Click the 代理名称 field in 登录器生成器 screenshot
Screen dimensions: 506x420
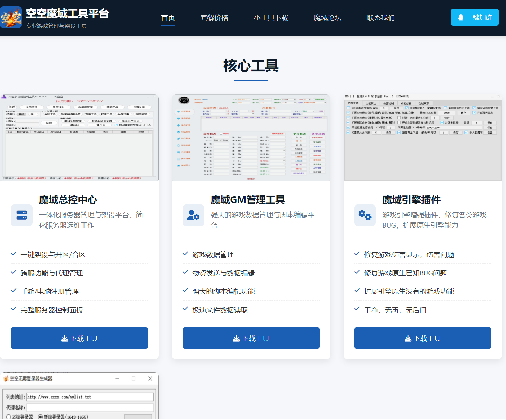pyautogui.click(x=90, y=408)
